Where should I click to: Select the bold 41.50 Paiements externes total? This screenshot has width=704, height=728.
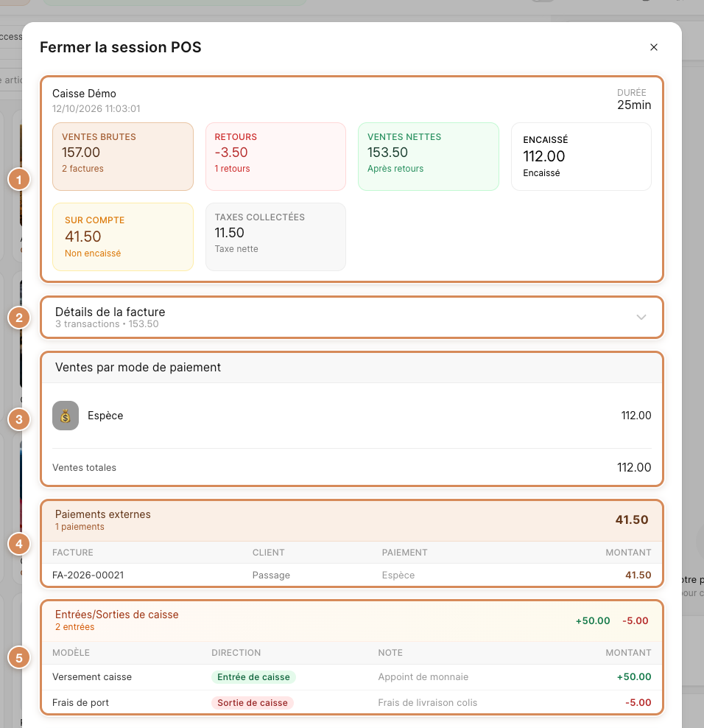[x=632, y=520]
